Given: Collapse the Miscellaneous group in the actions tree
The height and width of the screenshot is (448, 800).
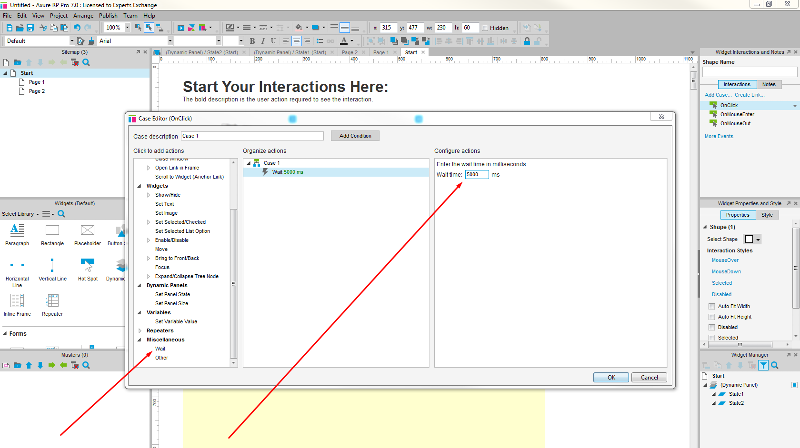Looking at the screenshot, I should [x=139, y=340].
